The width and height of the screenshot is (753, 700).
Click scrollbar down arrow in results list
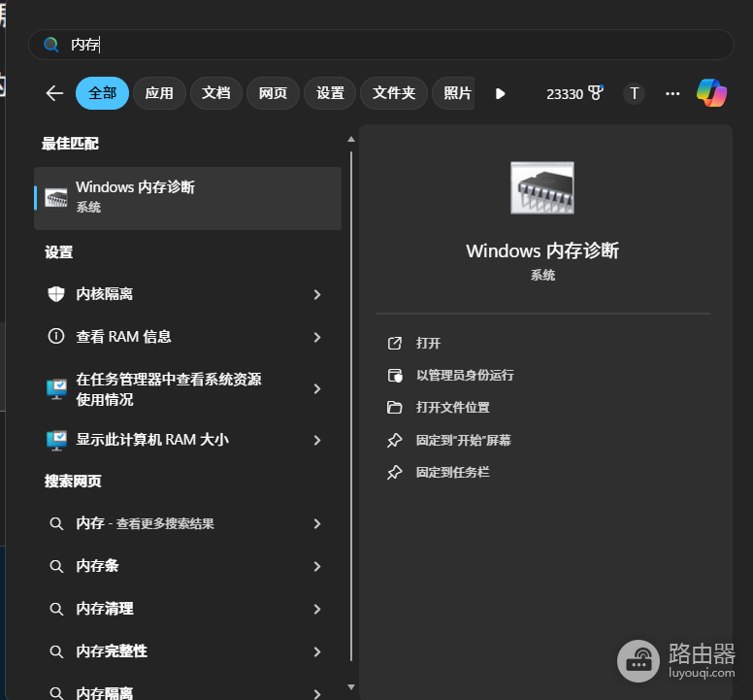[351, 687]
